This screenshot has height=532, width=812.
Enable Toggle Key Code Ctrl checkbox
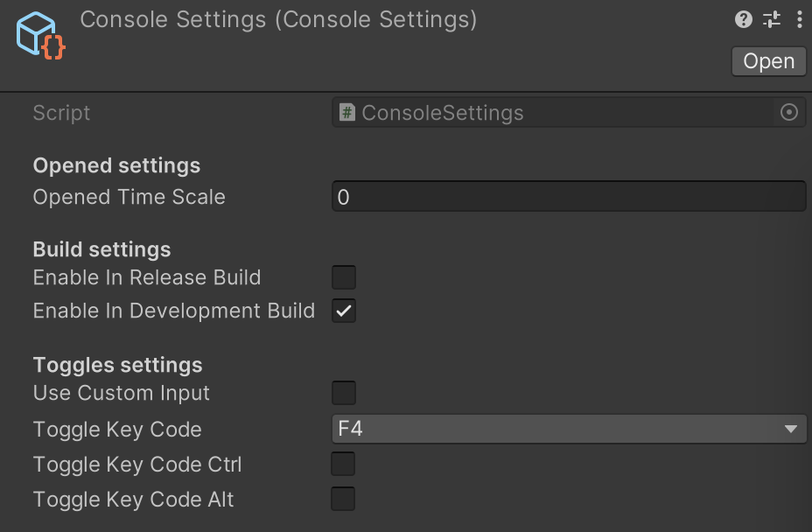point(343,464)
